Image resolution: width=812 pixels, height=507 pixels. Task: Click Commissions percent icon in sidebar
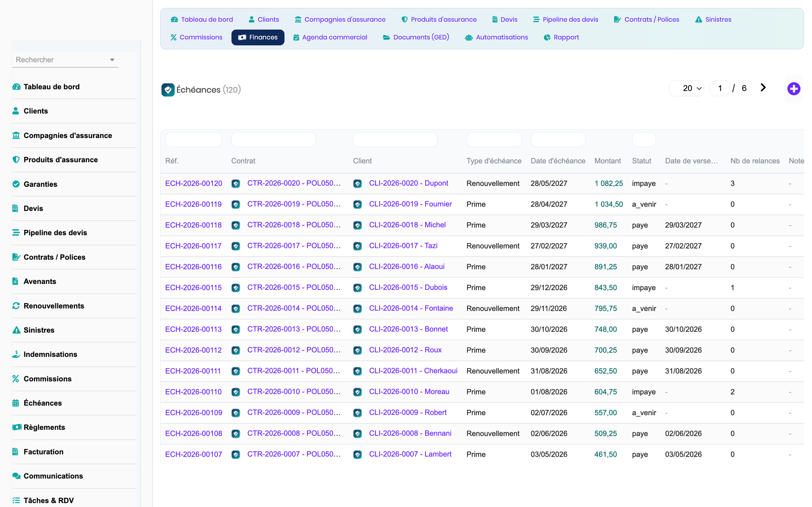pyautogui.click(x=16, y=379)
